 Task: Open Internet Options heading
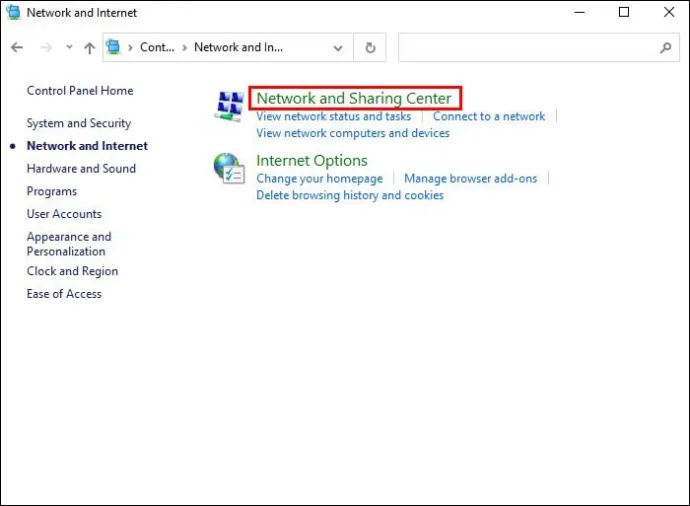pyautogui.click(x=312, y=161)
